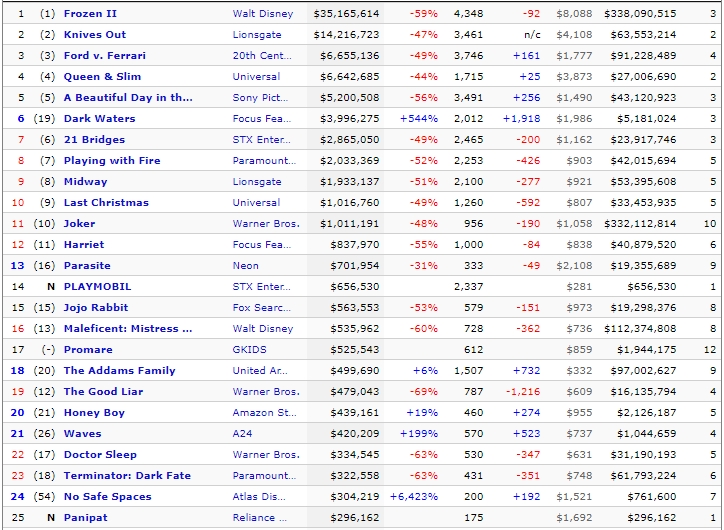724x530 pixels.
Task: Open the Midway movie link
Action: click(85, 181)
